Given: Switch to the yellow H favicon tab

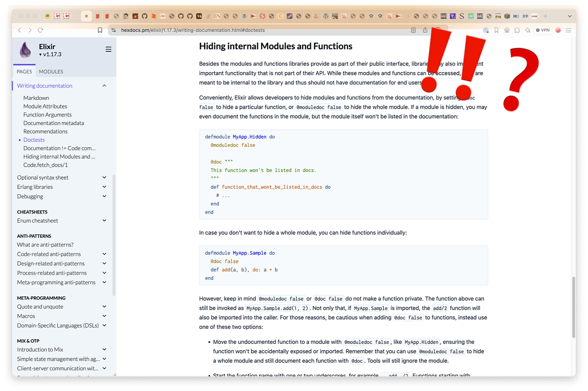Looking at the screenshot, I should [47, 16].
